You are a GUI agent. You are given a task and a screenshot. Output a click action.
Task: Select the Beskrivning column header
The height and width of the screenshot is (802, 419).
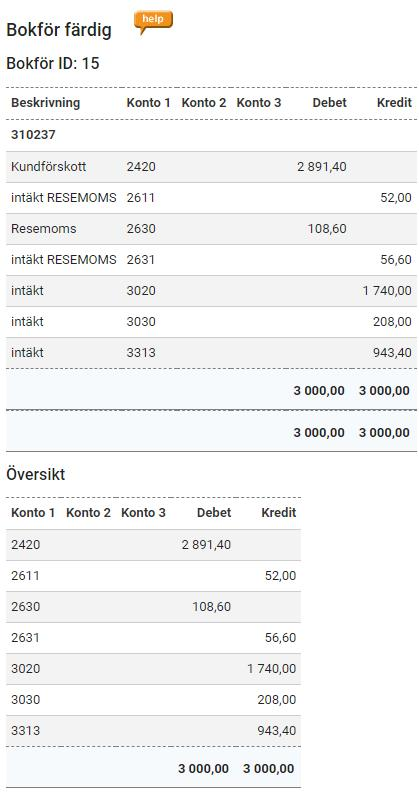(x=46, y=103)
